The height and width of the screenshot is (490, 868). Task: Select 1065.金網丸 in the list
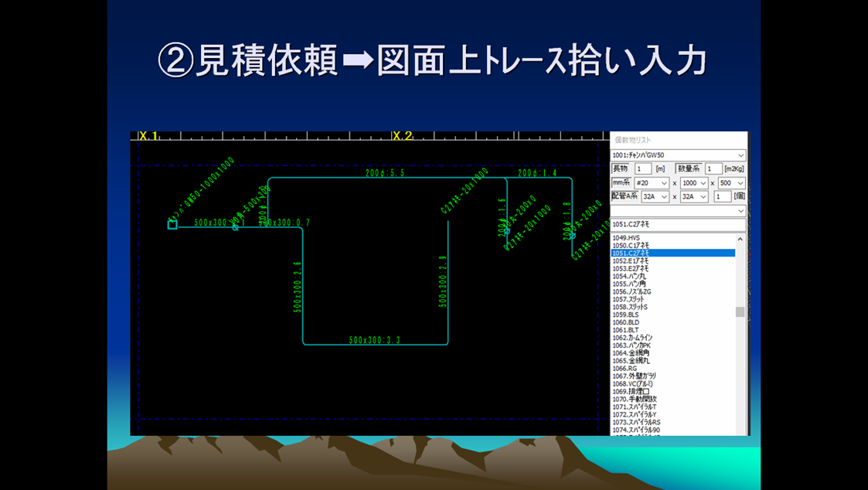click(673, 361)
